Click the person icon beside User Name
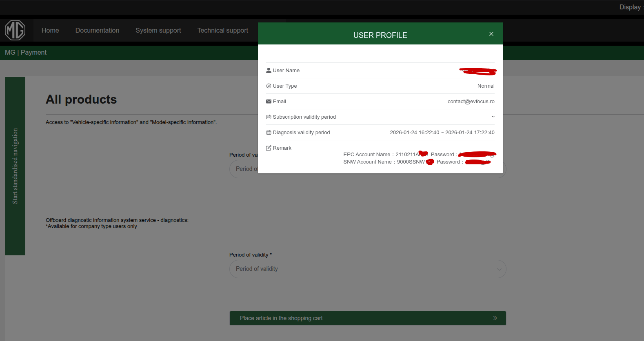Image resolution: width=644 pixels, height=341 pixels. 269,71
